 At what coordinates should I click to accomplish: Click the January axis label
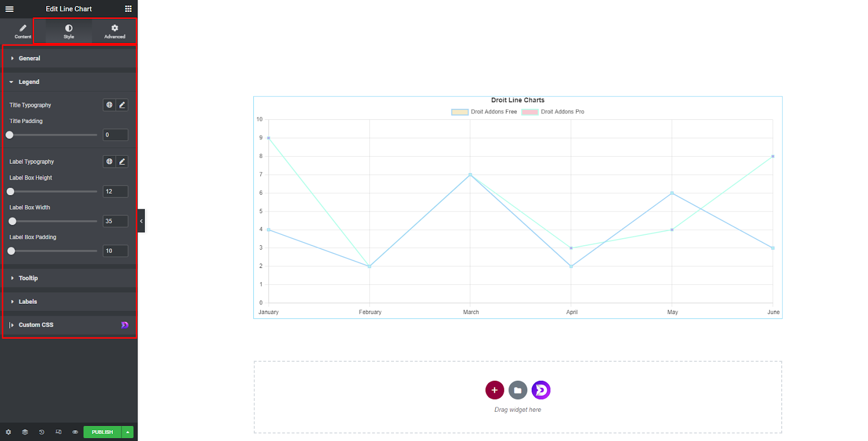coord(269,312)
